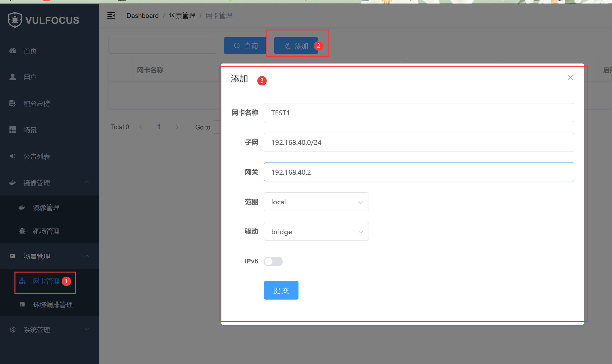Click the 场景 grid icon
Viewport: 612px width, 364px height.
[x=13, y=130]
